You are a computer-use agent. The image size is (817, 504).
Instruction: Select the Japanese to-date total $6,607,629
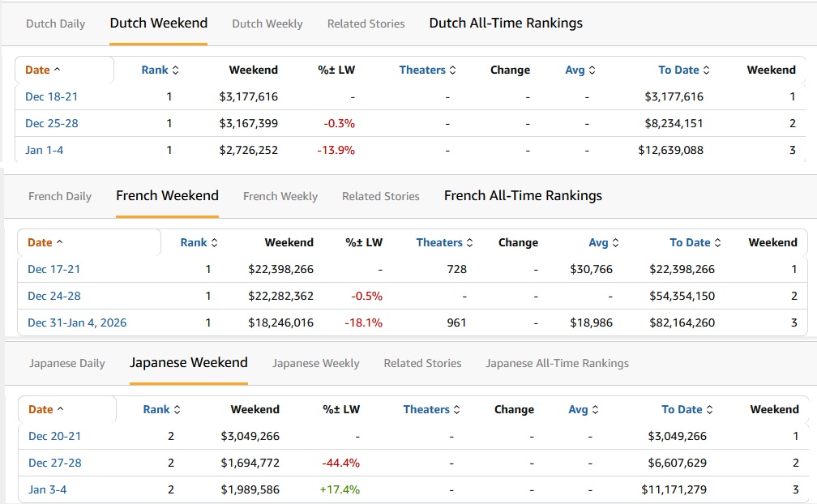point(678,463)
